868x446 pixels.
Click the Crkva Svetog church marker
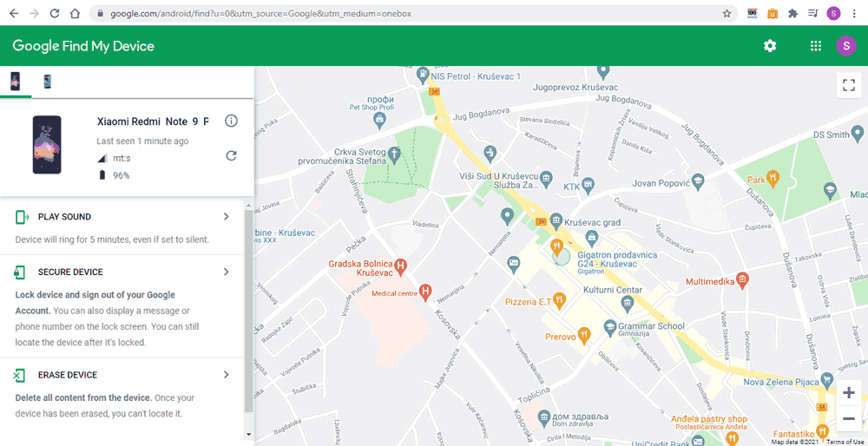coord(393,154)
